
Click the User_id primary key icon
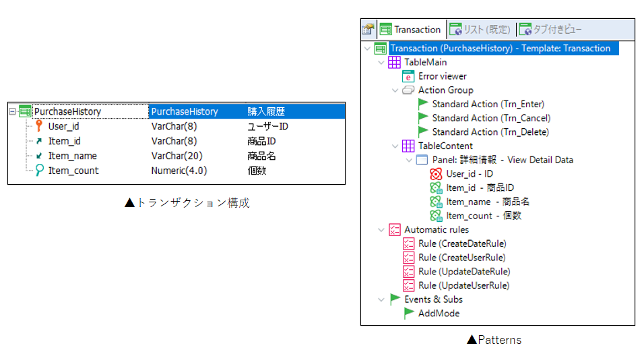pos(38,126)
